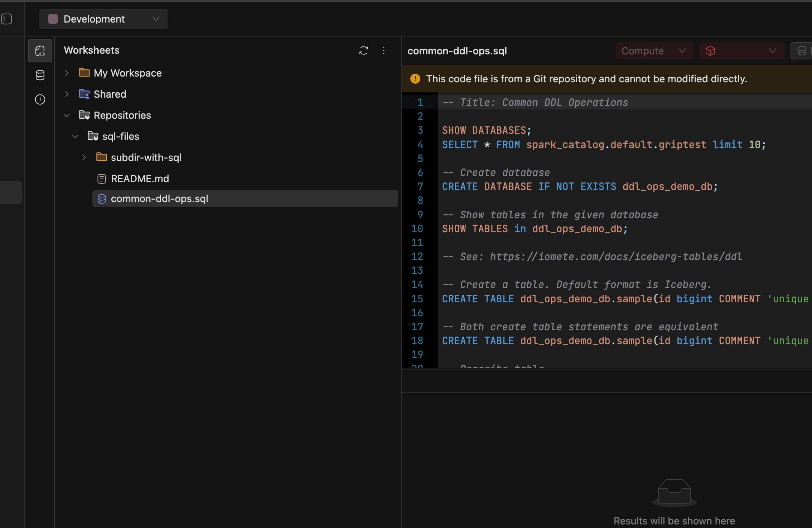Open the SQL editor sidebar icon

coord(40,51)
